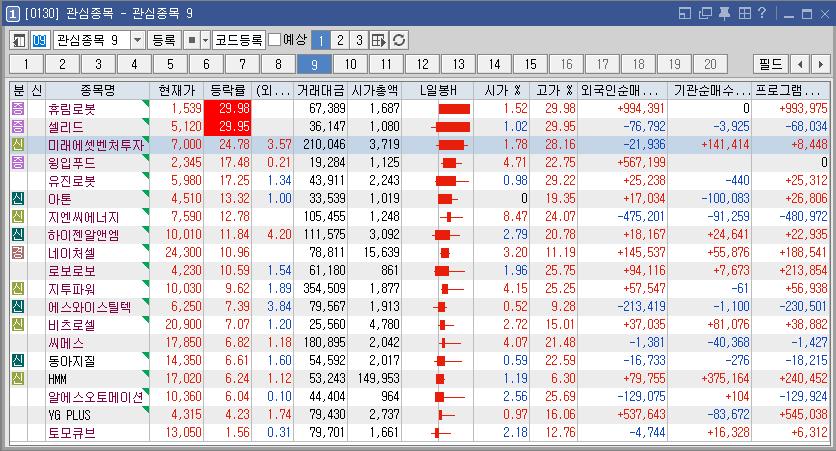
Task: Click the 신 badge on the HMM row
Action: click(x=18, y=378)
